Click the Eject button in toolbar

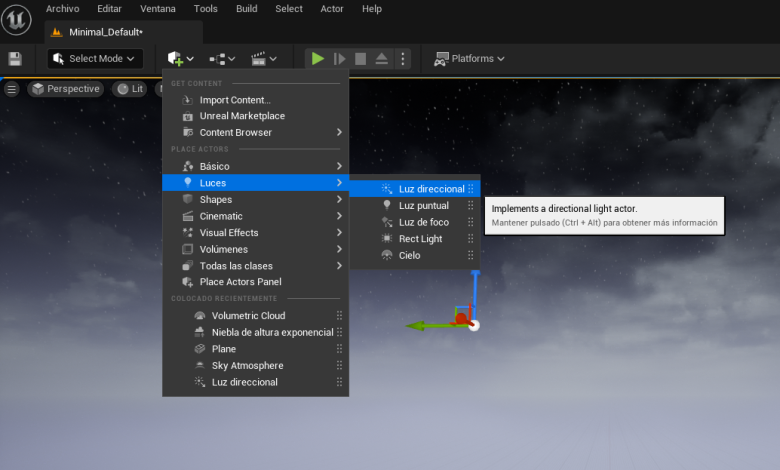click(382, 59)
